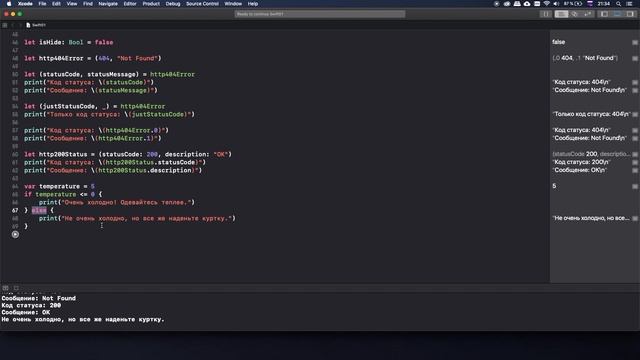640x360 pixels.
Task: Open the Library button in the toolbar
Action: 546,14
